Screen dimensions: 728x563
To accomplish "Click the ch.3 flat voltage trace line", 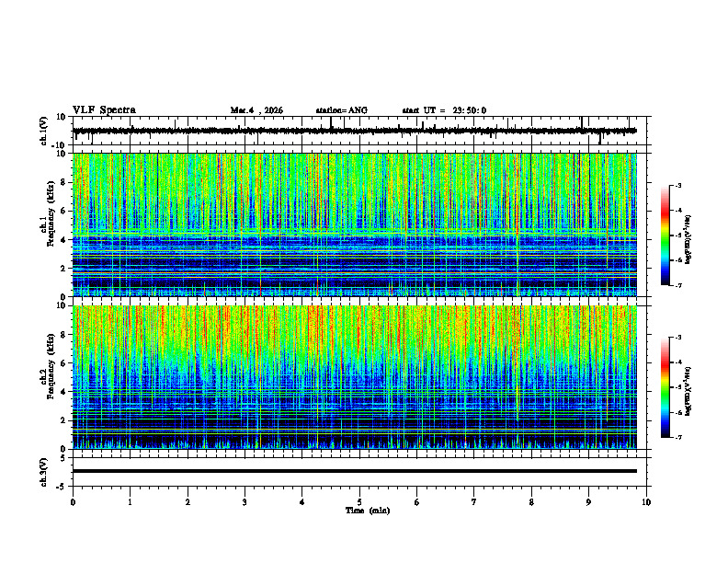I will pos(355,471).
